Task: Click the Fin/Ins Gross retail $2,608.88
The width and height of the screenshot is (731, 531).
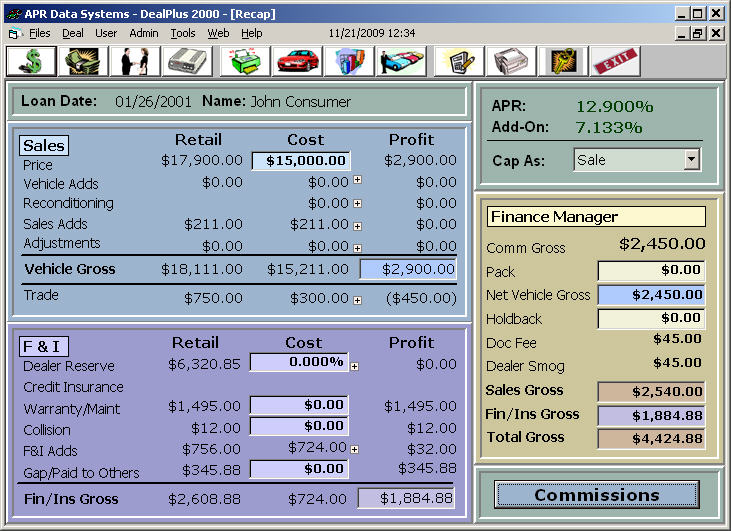Action: tap(204, 499)
